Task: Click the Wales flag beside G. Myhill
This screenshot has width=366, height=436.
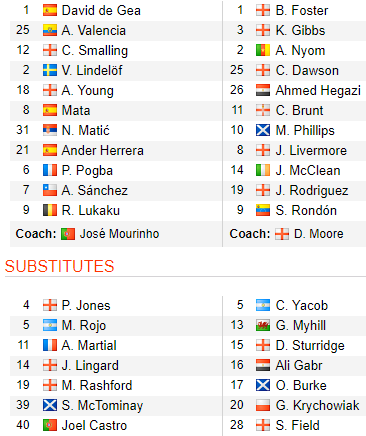Action: coord(263,326)
